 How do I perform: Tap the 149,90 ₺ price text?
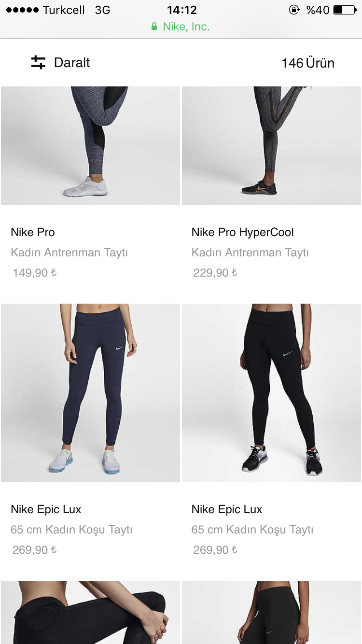pos(35,273)
